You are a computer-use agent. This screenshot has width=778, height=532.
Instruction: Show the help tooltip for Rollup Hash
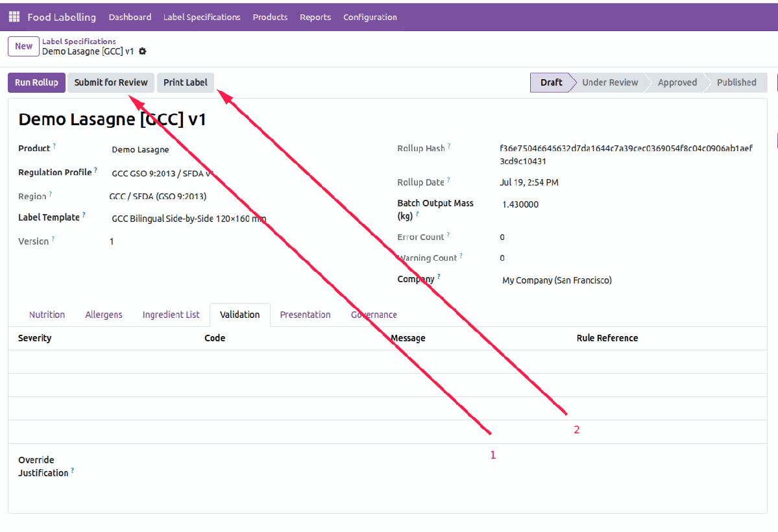pos(449,146)
